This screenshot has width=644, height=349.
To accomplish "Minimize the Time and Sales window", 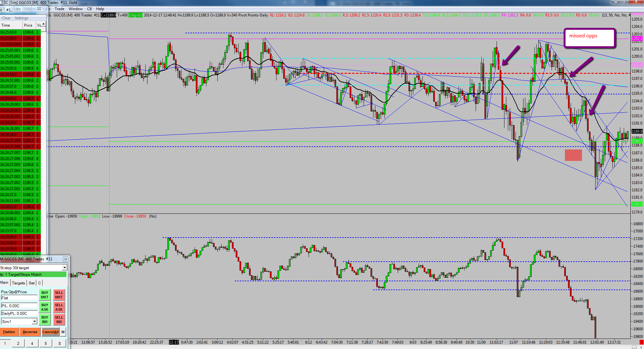I will coord(19,9).
